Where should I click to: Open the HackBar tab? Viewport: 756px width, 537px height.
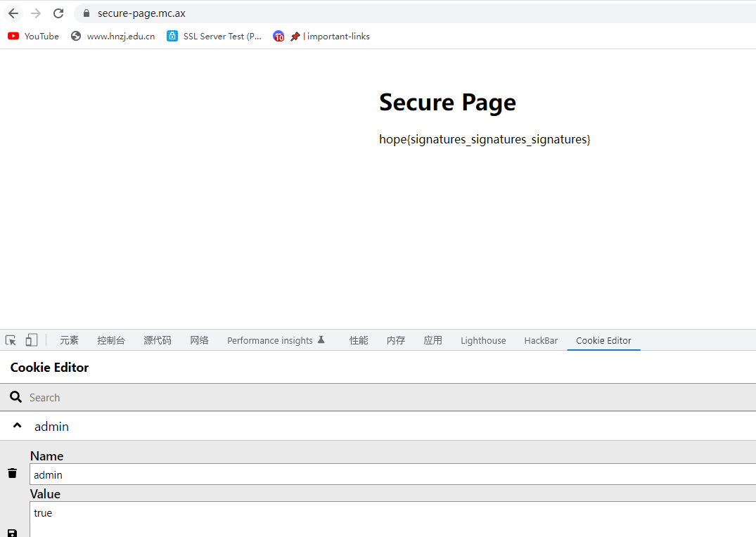tap(541, 340)
